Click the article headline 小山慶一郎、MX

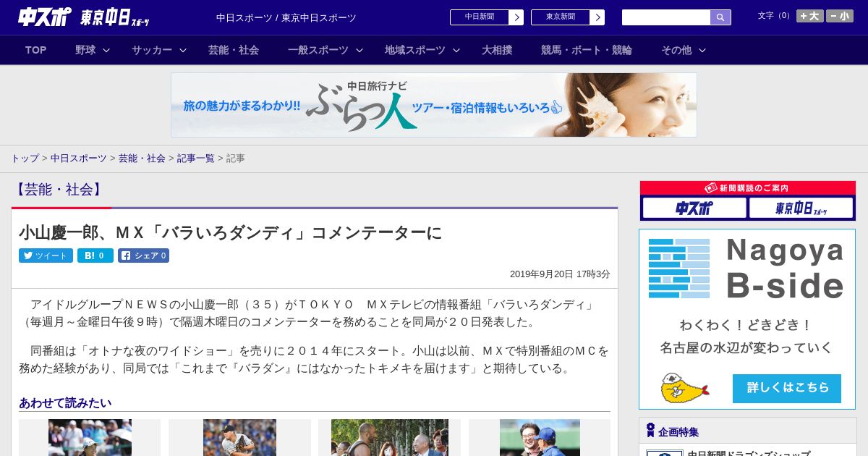tap(230, 232)
